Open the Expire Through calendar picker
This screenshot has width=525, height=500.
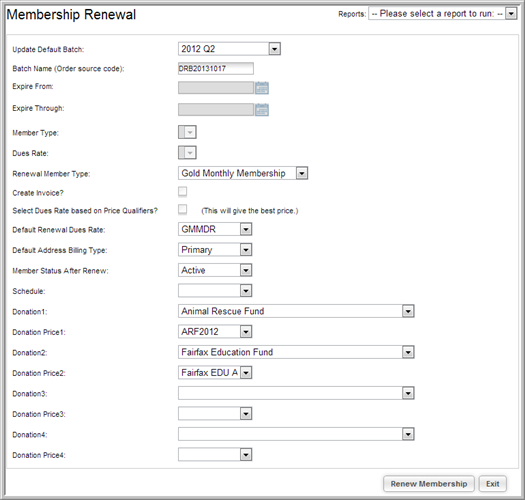(x=262, y=110)
